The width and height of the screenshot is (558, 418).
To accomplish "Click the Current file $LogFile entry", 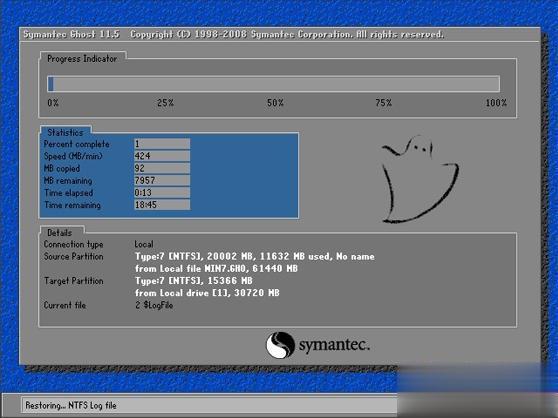I will tap(154, 305).
